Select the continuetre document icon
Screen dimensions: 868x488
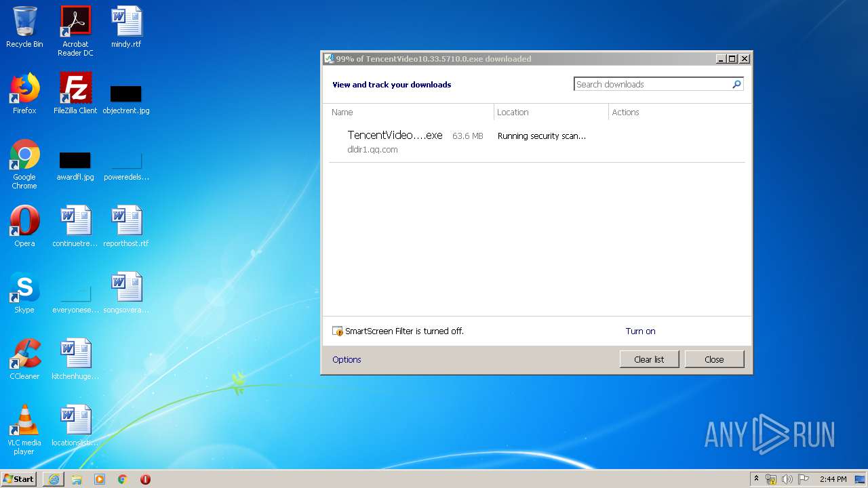75,226
